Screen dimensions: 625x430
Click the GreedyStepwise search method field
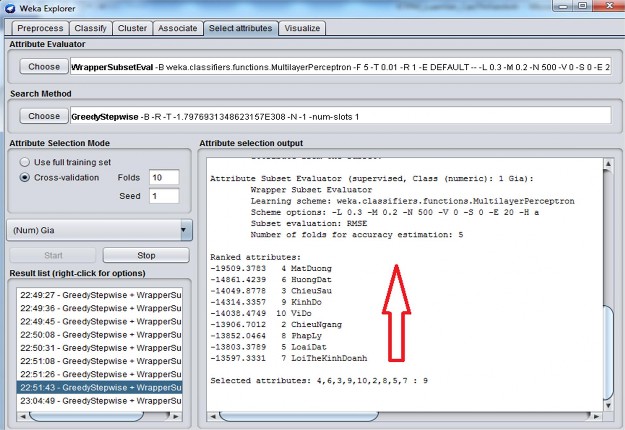tap(340, 116)
